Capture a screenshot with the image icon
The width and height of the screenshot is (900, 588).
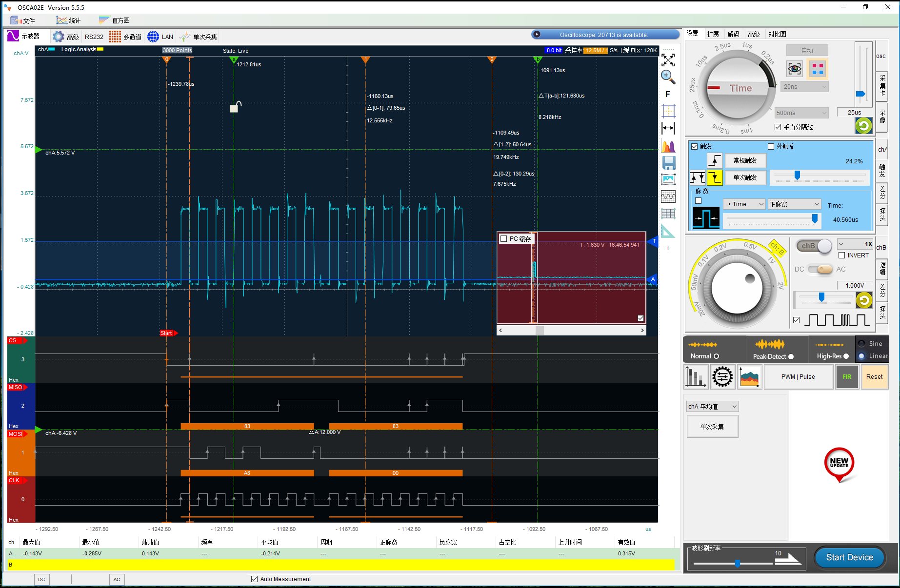[x=668, y=180]
